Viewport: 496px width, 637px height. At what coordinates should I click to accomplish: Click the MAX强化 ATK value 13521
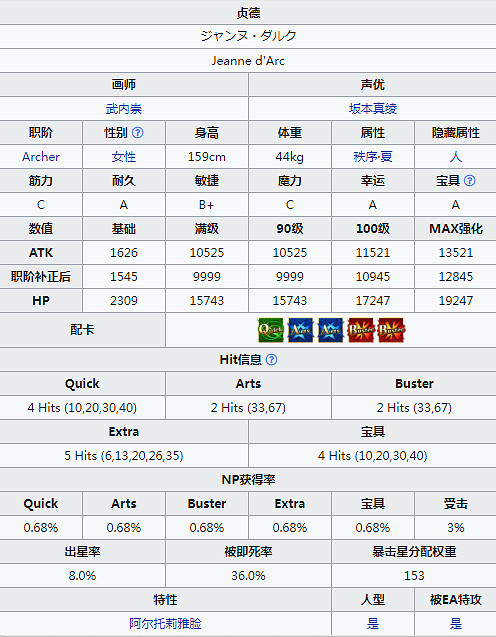(455, 252)
